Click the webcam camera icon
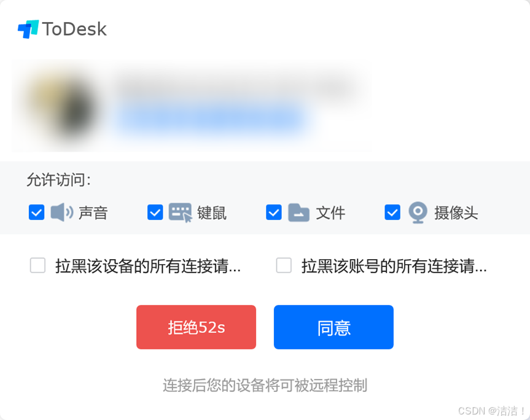 point(418,212)
